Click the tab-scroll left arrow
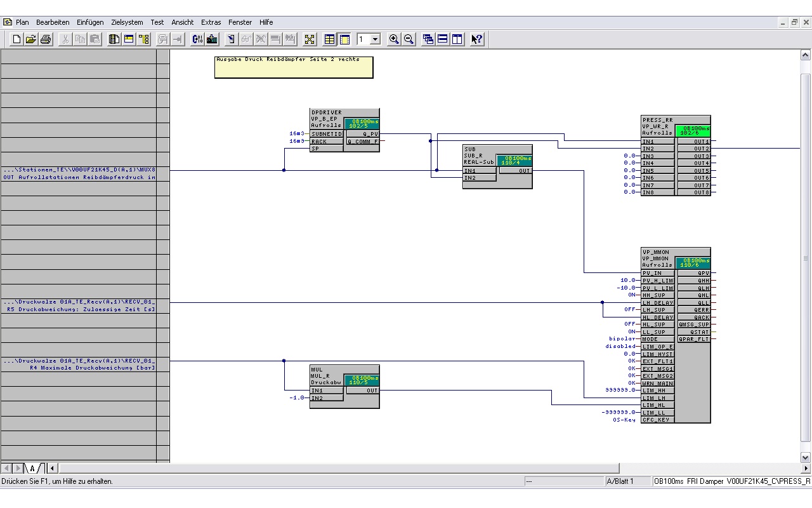The width and height of the screenshot is (812, 508). click(x=6, y=467)
